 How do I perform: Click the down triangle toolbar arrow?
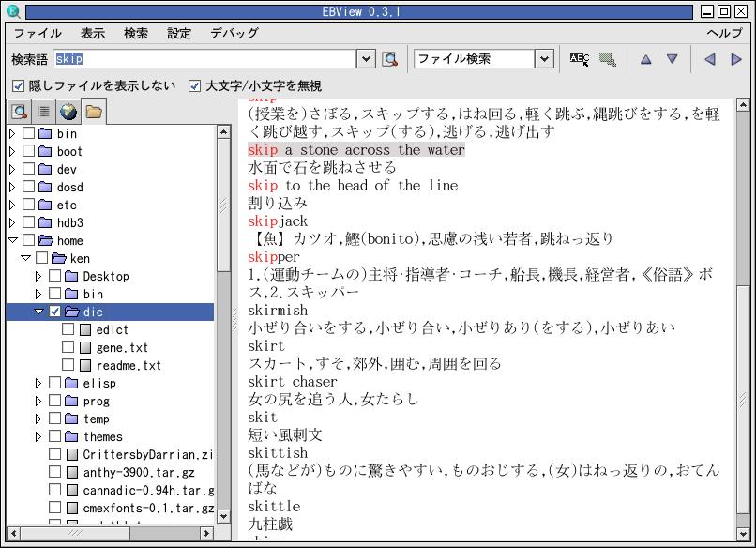pyautogui.click(x=672, y=59)
